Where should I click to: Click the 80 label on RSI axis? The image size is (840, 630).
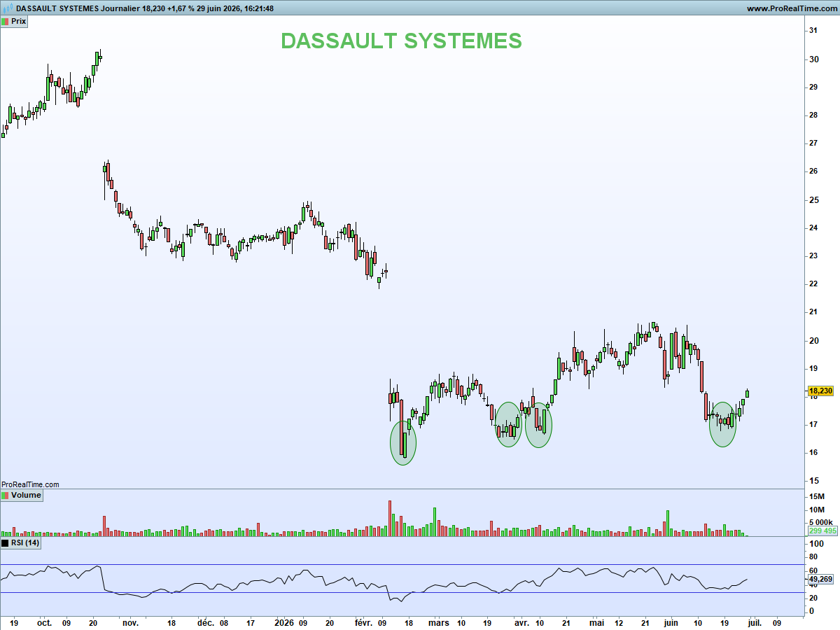814,557
